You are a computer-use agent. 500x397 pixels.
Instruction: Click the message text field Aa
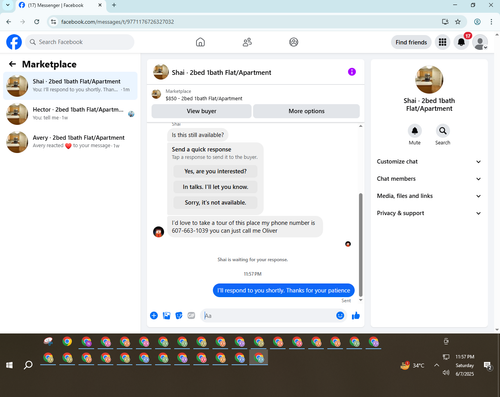point(268,315)
